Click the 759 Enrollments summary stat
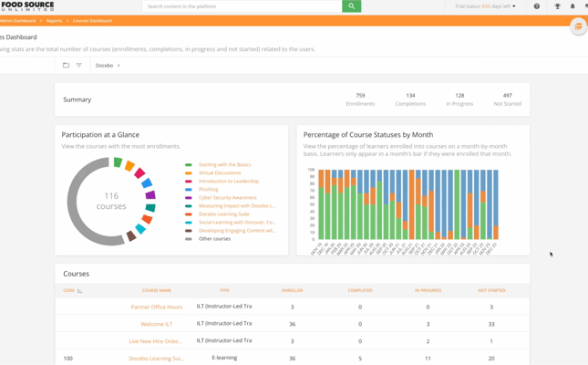This screenshot has width=588, height=365. [x=360, y=99]
